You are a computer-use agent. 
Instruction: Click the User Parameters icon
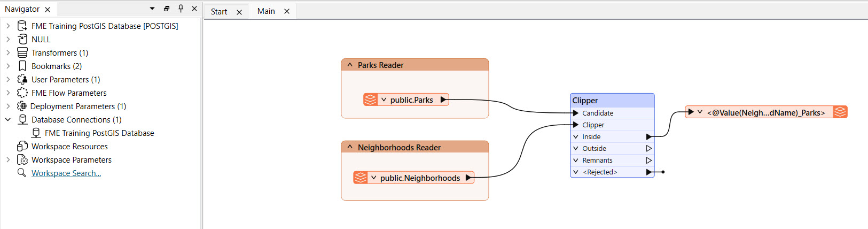(22, 79)
